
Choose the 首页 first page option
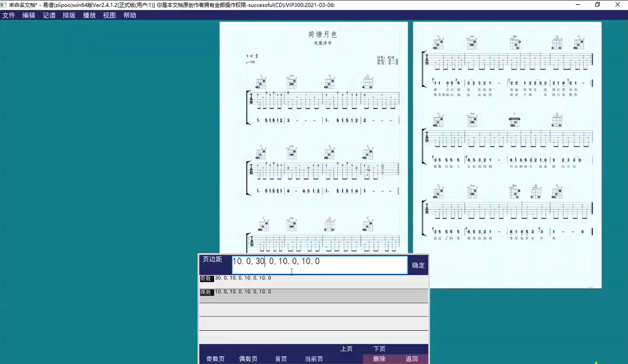pos(281,359)
